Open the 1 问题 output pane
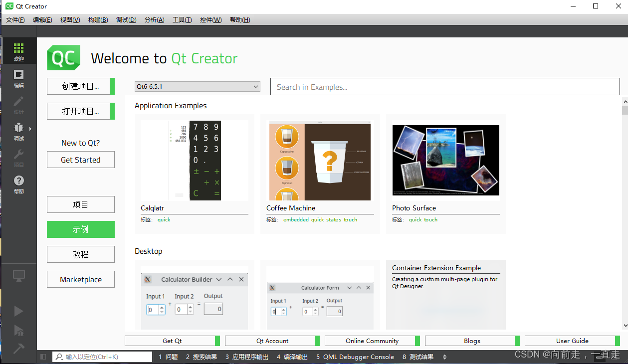Image resolution: width=628 pixels, height=364 pixels. coord(168,357)
